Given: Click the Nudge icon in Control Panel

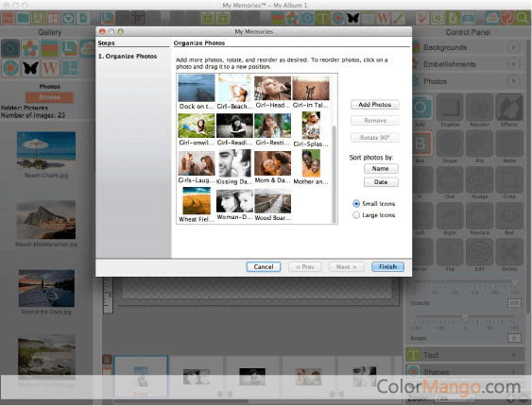Looking at the screenshot, I should (x=479, y=180).
